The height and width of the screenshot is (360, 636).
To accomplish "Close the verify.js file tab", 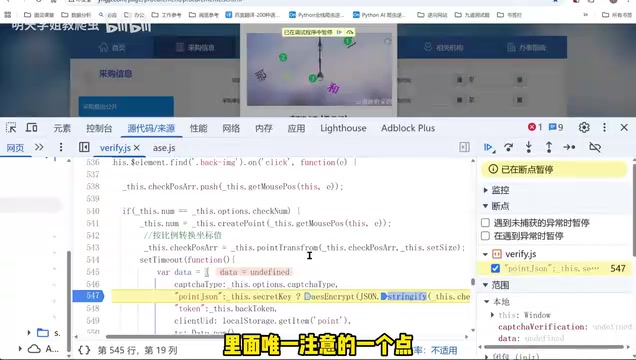I will pos(137,148).
